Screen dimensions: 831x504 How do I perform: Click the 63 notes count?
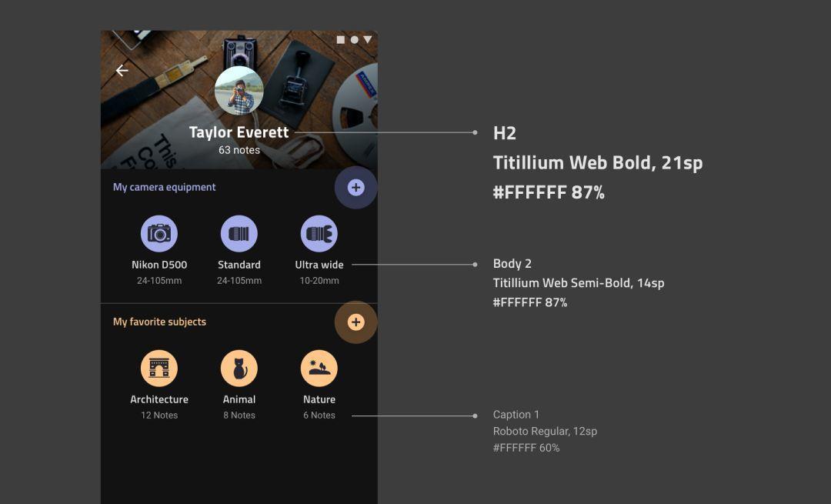coord(239,150)
